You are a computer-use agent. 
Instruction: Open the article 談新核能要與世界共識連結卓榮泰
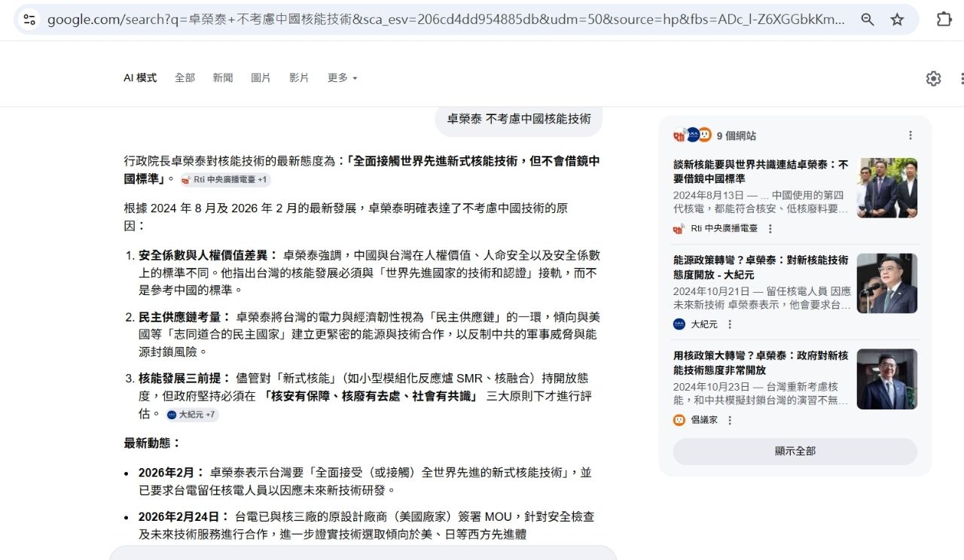pos(760,172)
